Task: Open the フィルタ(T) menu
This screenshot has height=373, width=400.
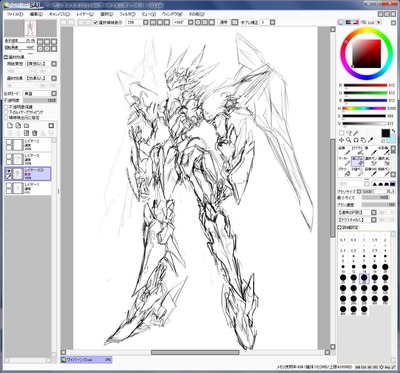Action: [x=127, y=14]
